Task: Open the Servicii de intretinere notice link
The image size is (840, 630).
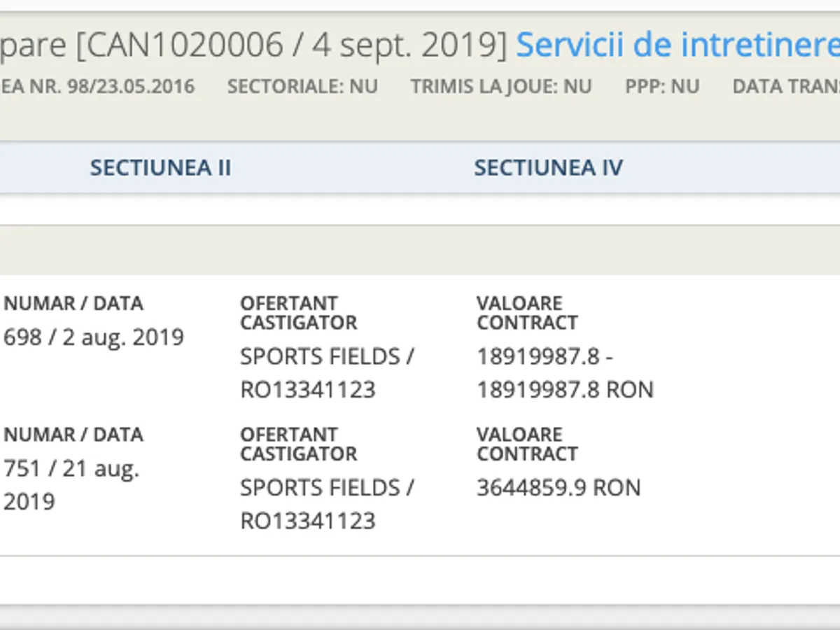Action: (x=677, y=46)
